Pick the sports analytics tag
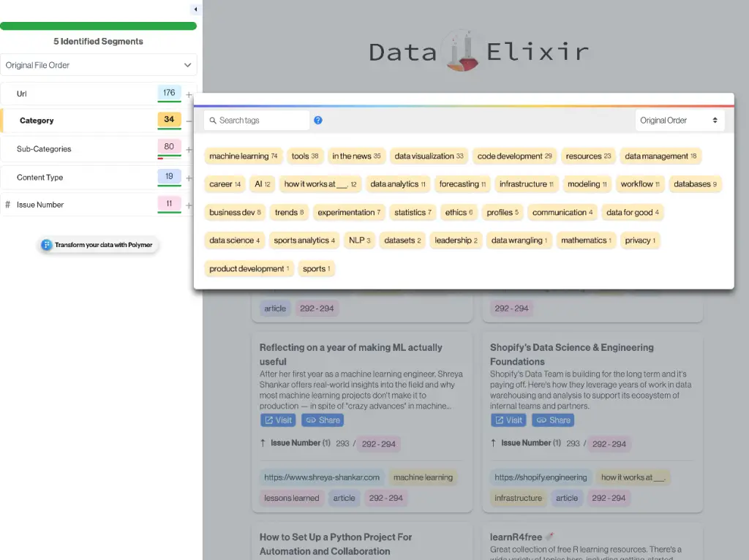The height and width of the screenshot is (560, 749). tap(304, 240)
